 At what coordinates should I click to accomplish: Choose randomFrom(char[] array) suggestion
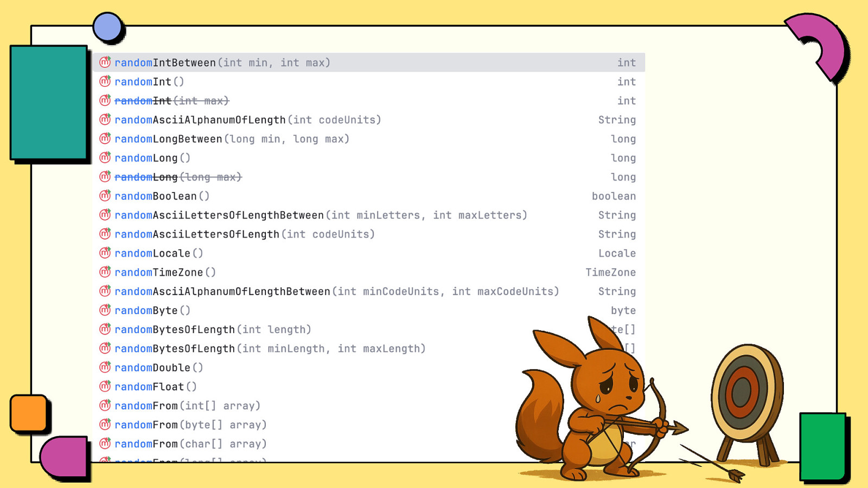(369, 444)
